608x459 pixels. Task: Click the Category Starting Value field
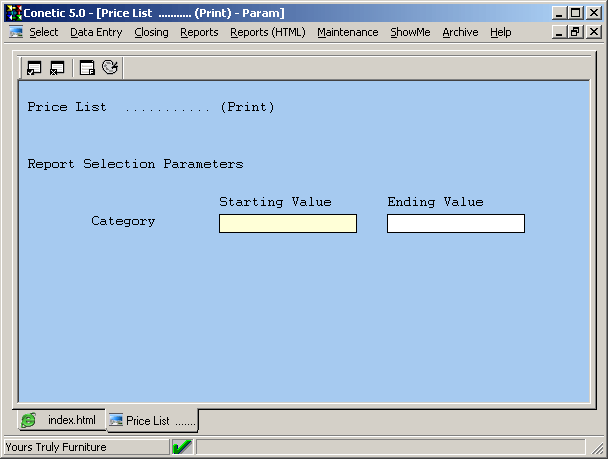click(x=287, y=223)
